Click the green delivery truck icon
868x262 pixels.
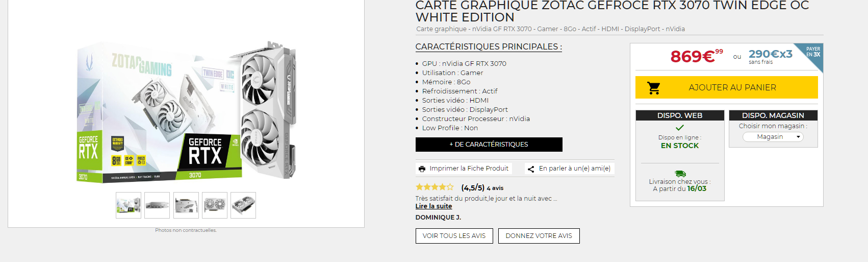tap(680, 174)
